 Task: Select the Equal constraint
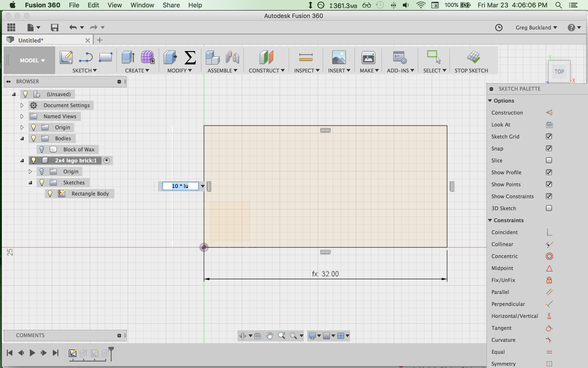[549, 352]
